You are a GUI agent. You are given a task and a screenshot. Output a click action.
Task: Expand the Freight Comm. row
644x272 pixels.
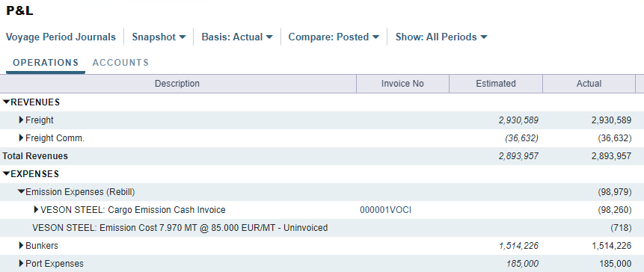pos(22,138)
